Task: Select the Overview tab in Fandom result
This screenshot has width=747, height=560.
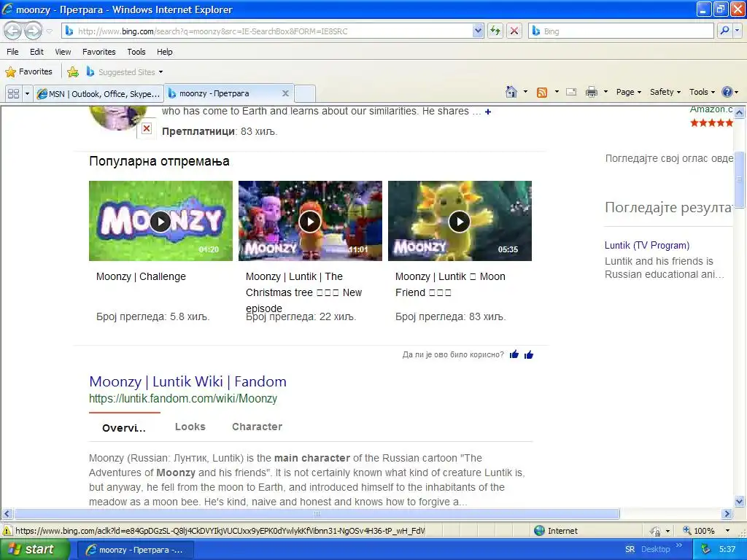Action: (x=124, y=427)
